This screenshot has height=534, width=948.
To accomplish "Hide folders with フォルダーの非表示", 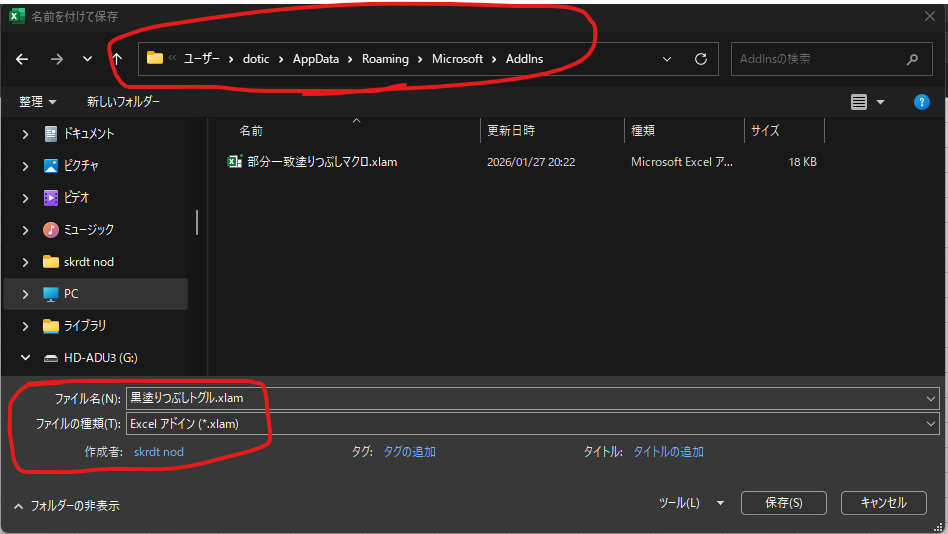I will 66,506.
